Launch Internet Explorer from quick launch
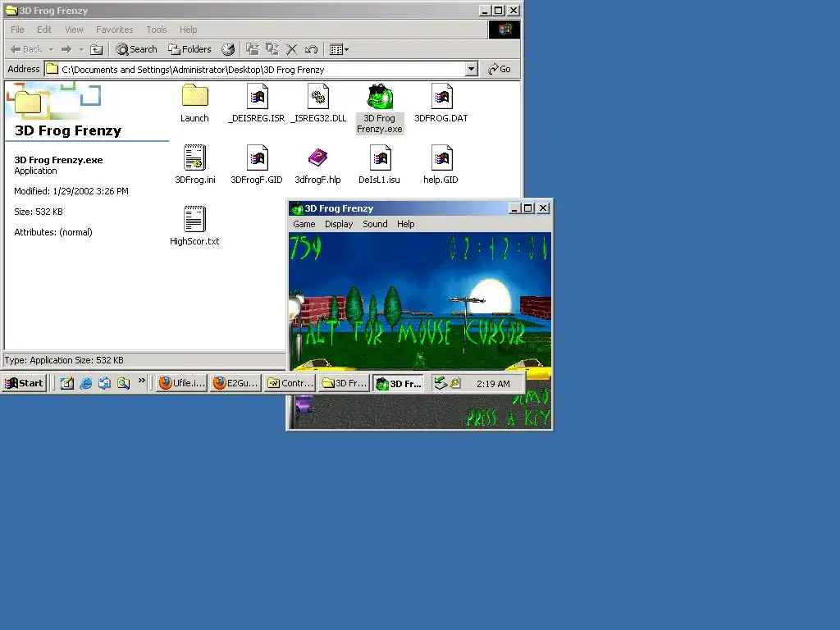 click(85, 383)
